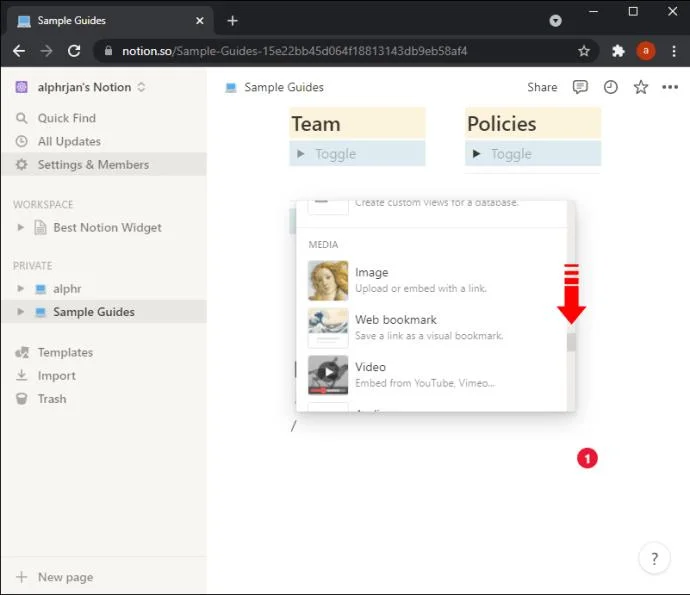Click the browser forward arrow
The height and width of the screenshot is (595, 690).
click(x=46, y=51)
